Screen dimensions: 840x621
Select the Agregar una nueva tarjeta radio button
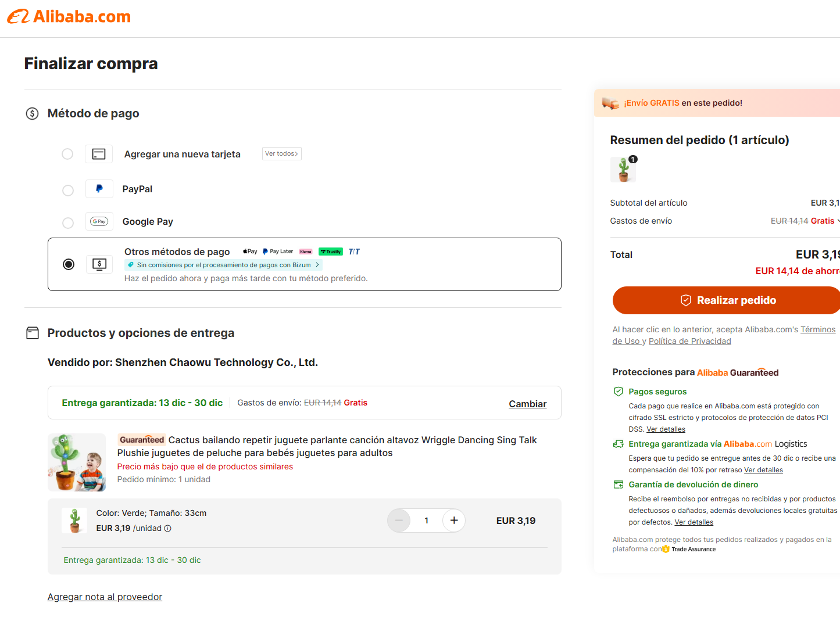(x=67, y=154)
